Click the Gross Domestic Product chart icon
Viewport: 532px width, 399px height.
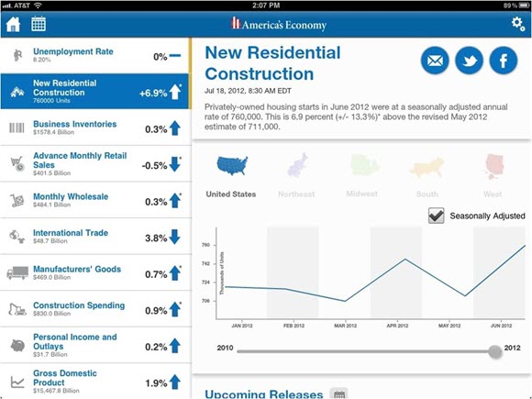[17, 382]
